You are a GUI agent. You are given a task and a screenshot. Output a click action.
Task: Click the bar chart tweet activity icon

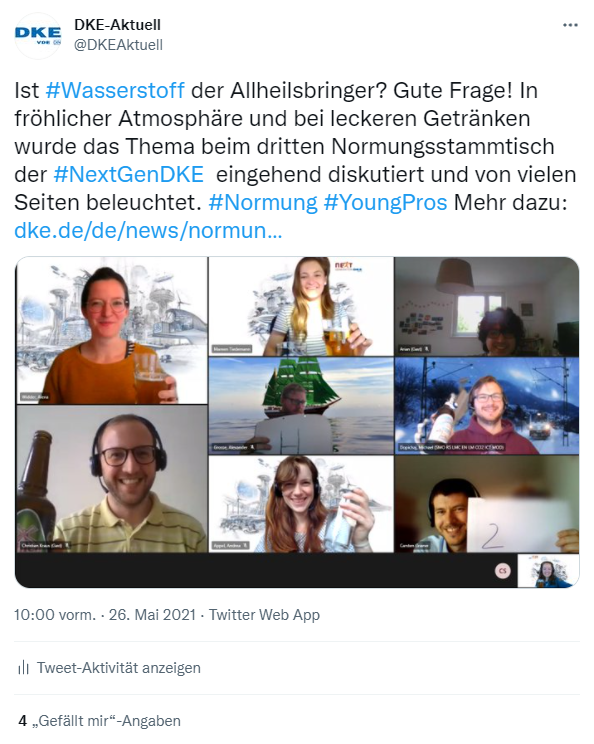[23, 668]
